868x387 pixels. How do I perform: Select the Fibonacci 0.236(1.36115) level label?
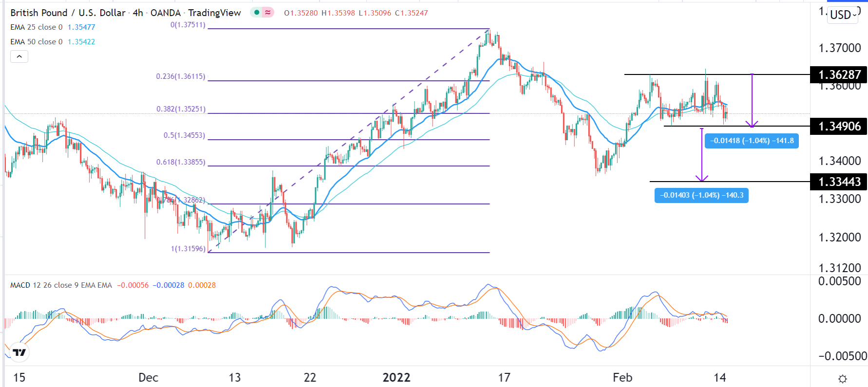click(181, 76)
